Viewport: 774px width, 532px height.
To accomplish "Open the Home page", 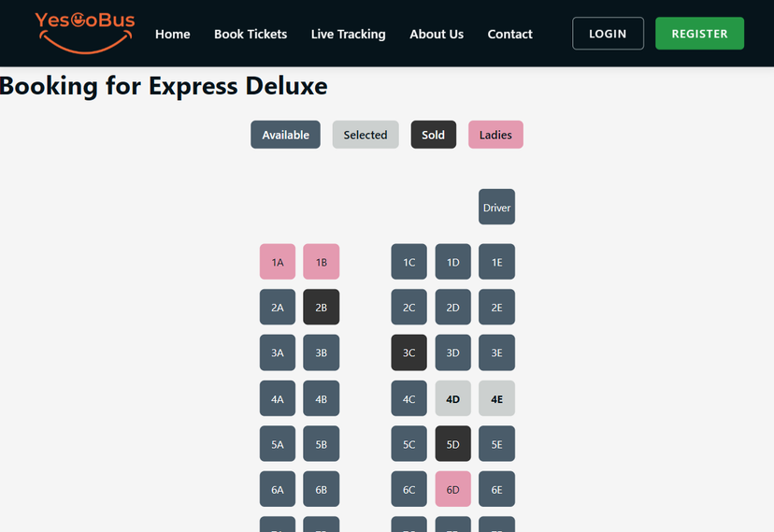I will tap(172, 34).
